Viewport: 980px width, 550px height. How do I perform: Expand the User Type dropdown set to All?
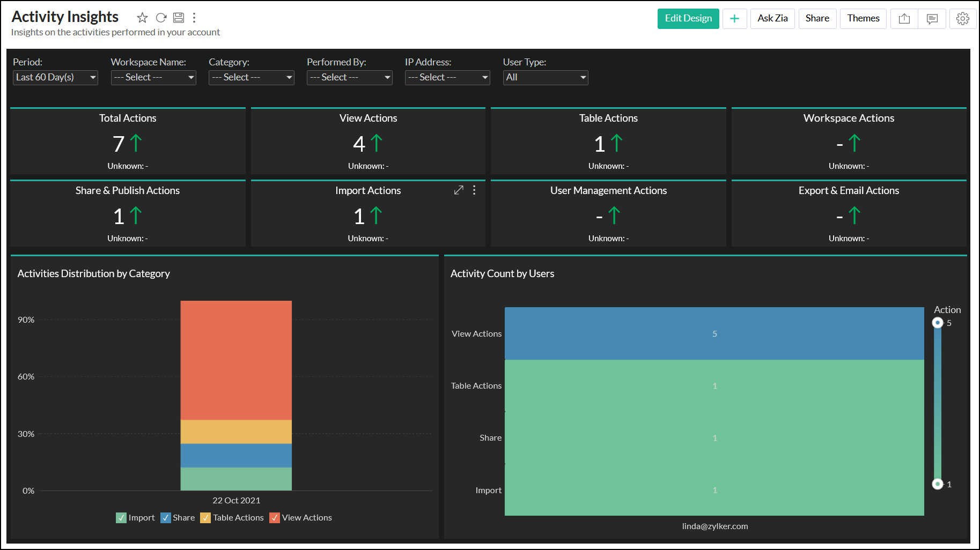click(545, 77)
